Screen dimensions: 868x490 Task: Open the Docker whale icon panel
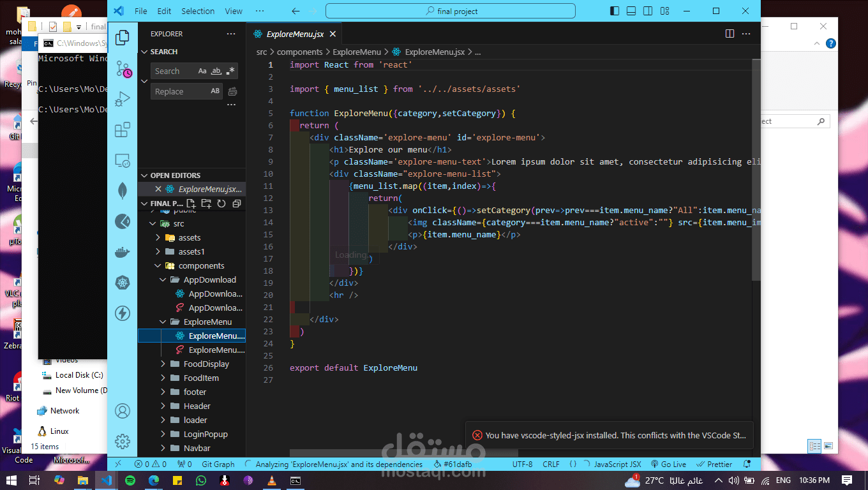point(123,252)
